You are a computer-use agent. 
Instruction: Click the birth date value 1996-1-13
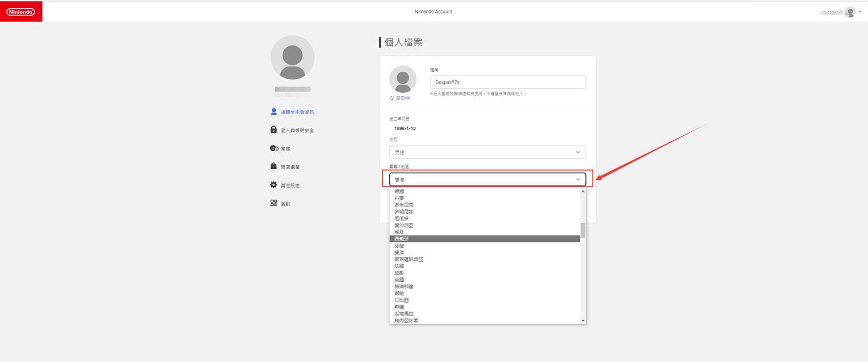pos(405,128)
